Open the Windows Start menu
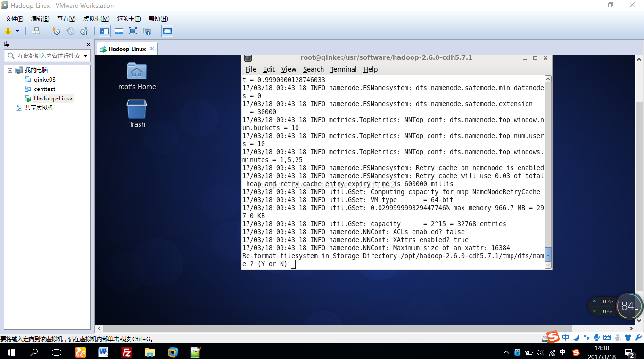Screen dimensions: 644x359 click(11, 352)
